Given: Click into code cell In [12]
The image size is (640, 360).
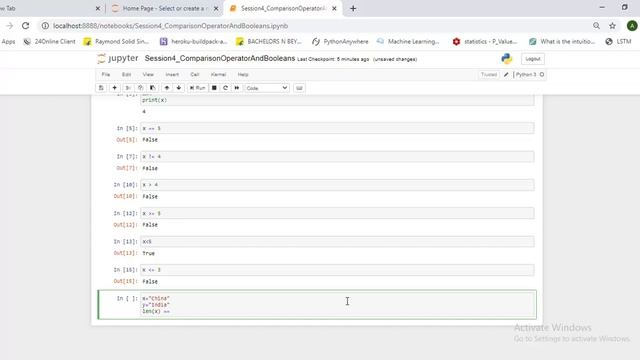Looking at the screenshot, I should click(x=337, y=213).
